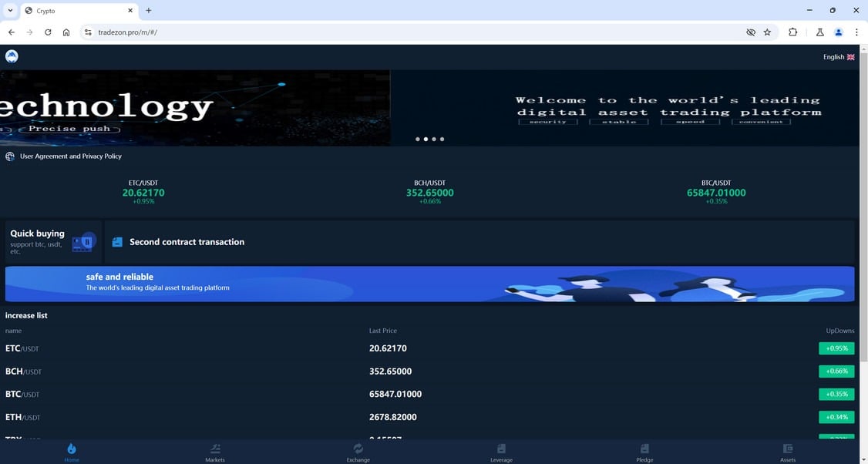This screenshot has height=464, width=868.
Task: Select the BTC/USDT pair in increase list
Action: point(22,394)
